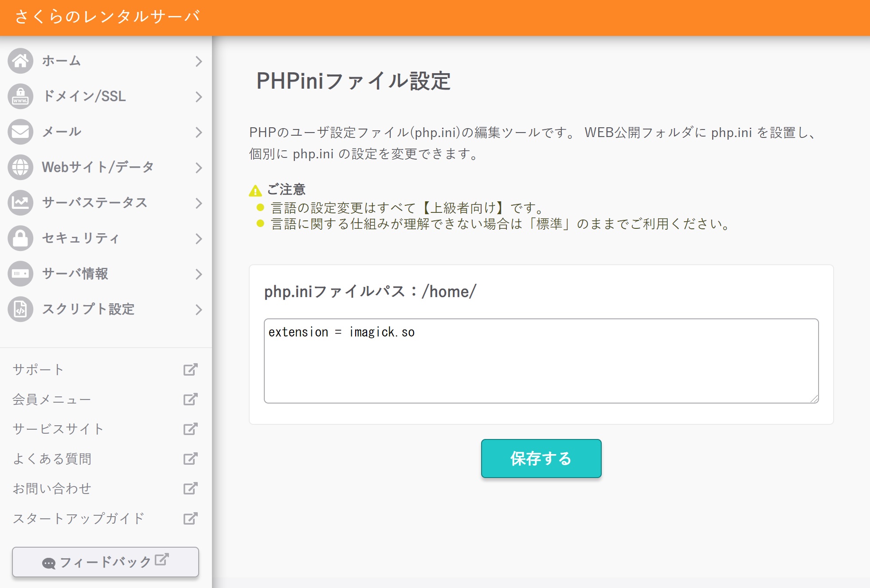
Task: Open the スクリプト設定 menu item
Action: coord(106,309)
